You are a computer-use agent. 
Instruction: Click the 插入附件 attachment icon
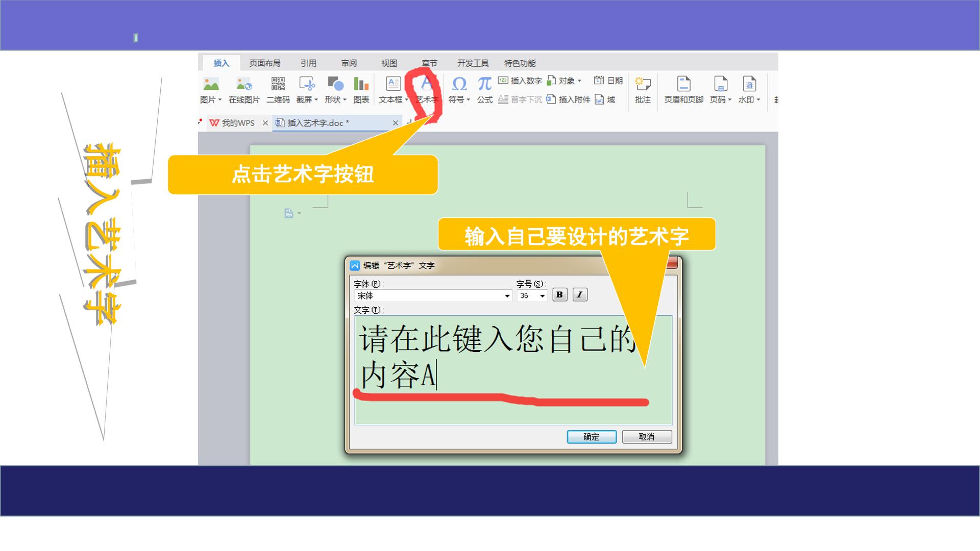tap(569, 99)
